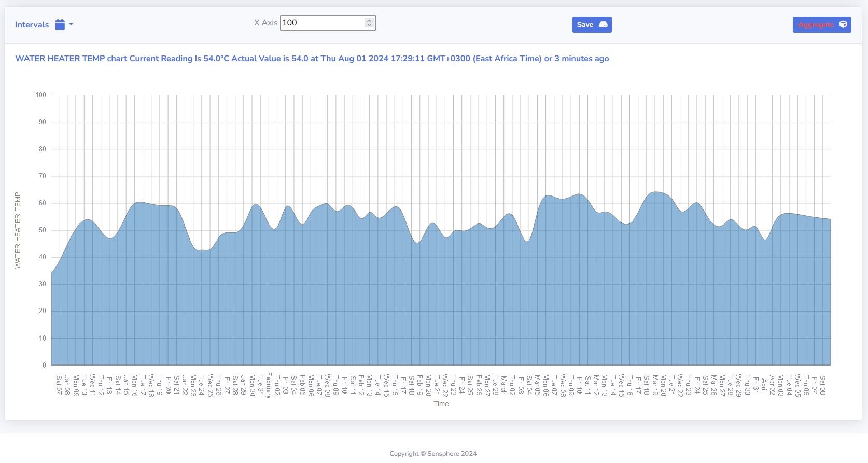Image resolution: width=868 pixels, height=463 pixels.
Task: Click the calendar icon next to Intervals
Action: 60,24
